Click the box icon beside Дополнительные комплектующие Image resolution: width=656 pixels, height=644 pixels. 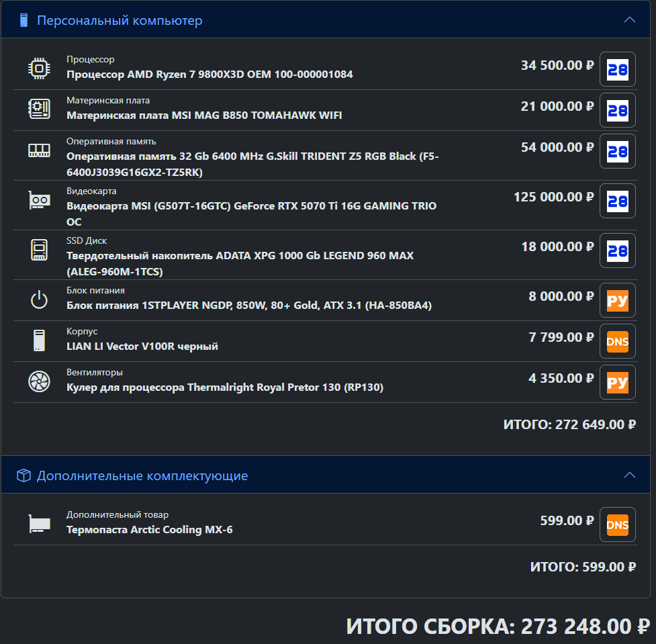(x=24, y=475)
